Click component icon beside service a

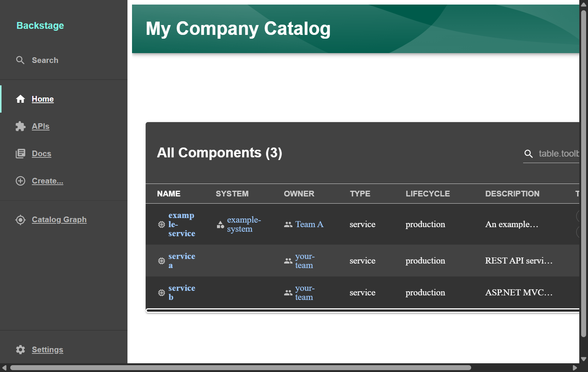(x=162, y=261)
